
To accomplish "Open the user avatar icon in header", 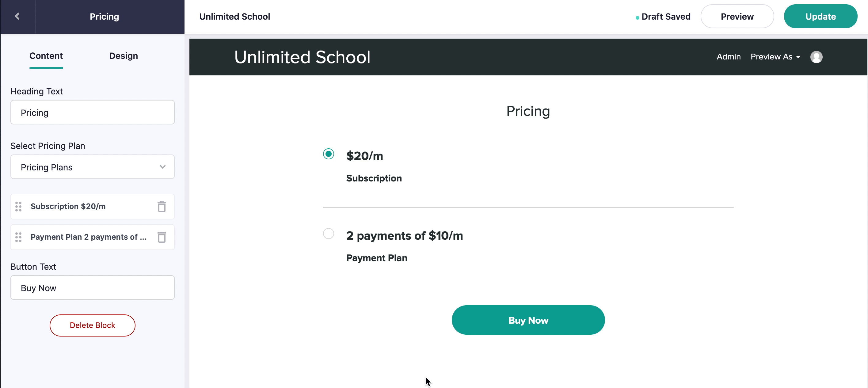I will [816, 57].
